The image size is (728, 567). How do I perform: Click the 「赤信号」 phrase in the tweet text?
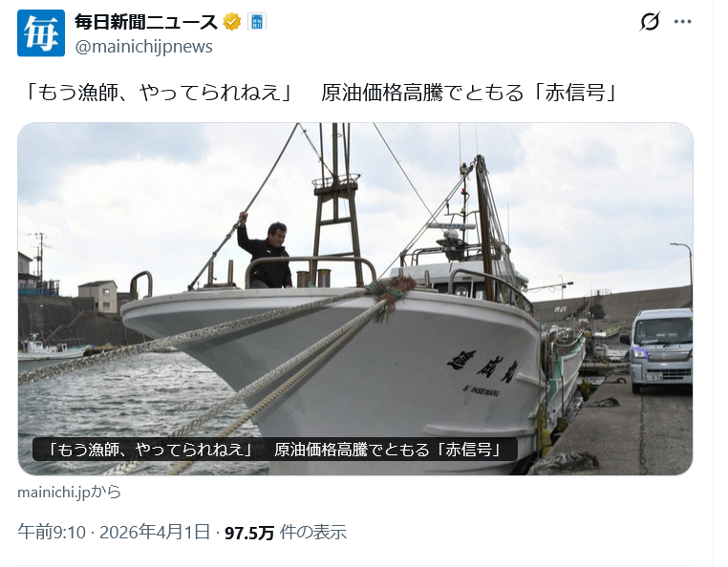[574, 93]
